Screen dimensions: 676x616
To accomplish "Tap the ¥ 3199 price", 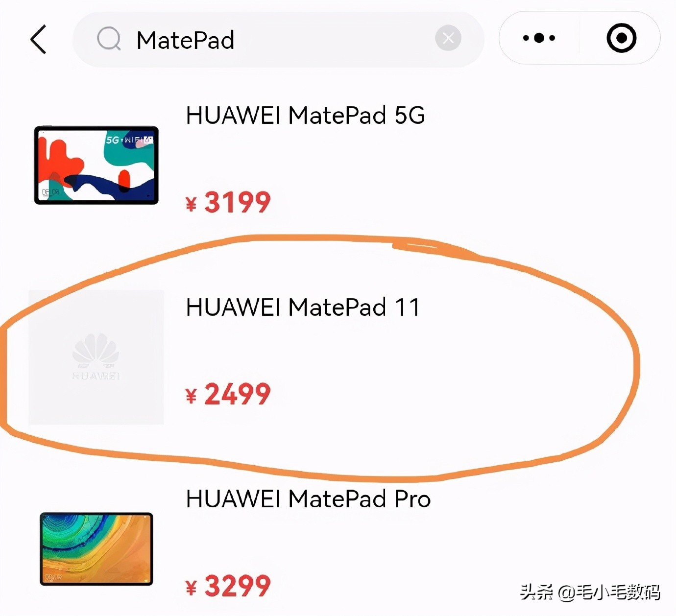I will (228, 202).
